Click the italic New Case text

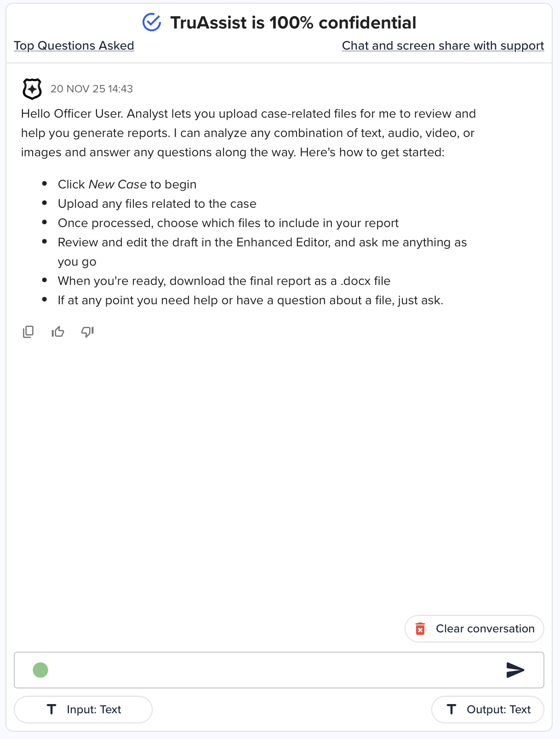[118, 184]
